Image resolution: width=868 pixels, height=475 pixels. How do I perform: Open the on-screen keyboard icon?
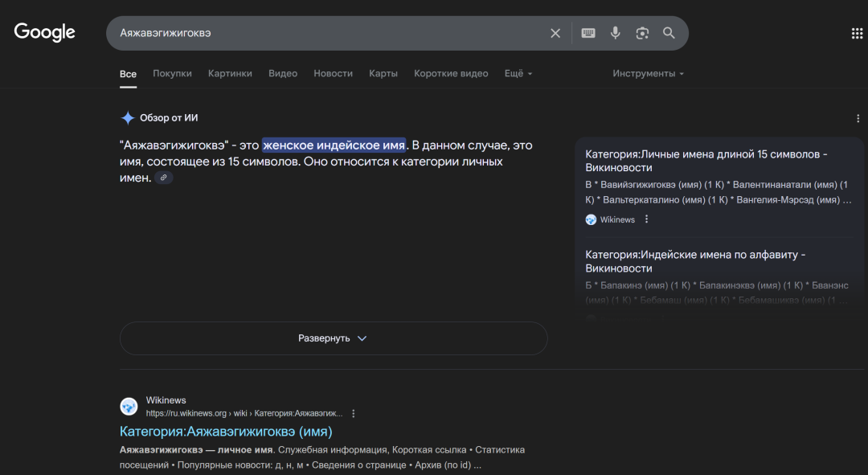(588, 33)
